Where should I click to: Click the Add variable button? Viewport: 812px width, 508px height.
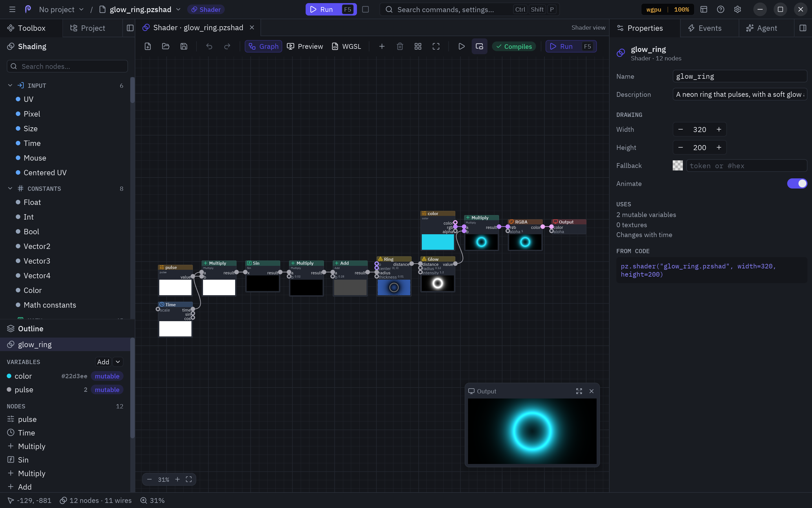tap(103, 362)
